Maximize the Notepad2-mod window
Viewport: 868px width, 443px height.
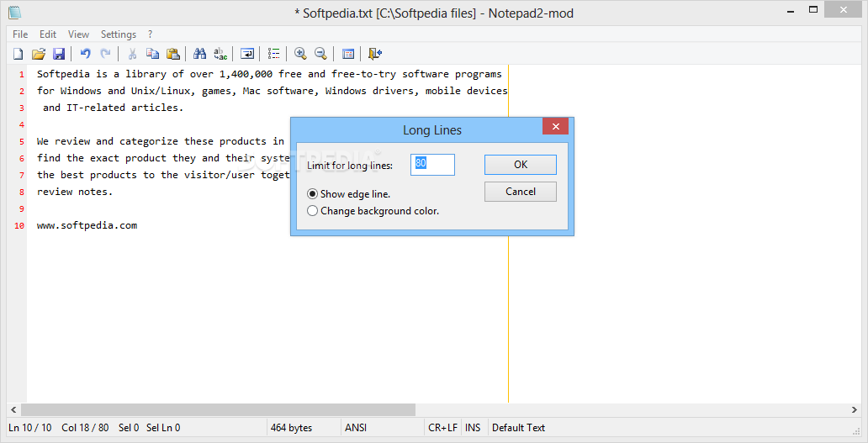pyautogui.click(x=813, y=9)
